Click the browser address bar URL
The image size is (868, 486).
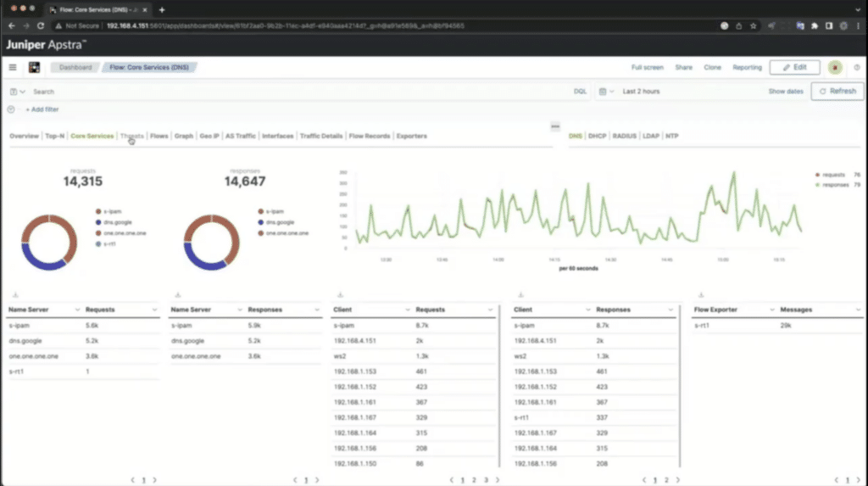(x=285, y=25)
